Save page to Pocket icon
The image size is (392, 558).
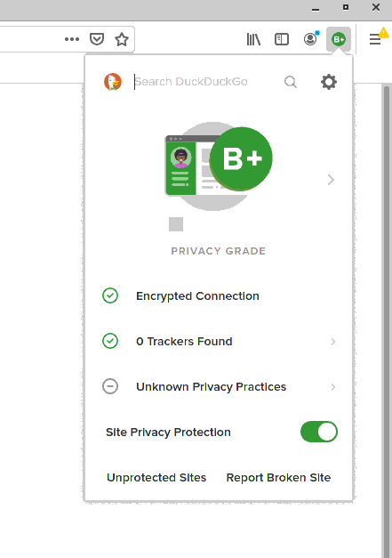tap(97, 39)
